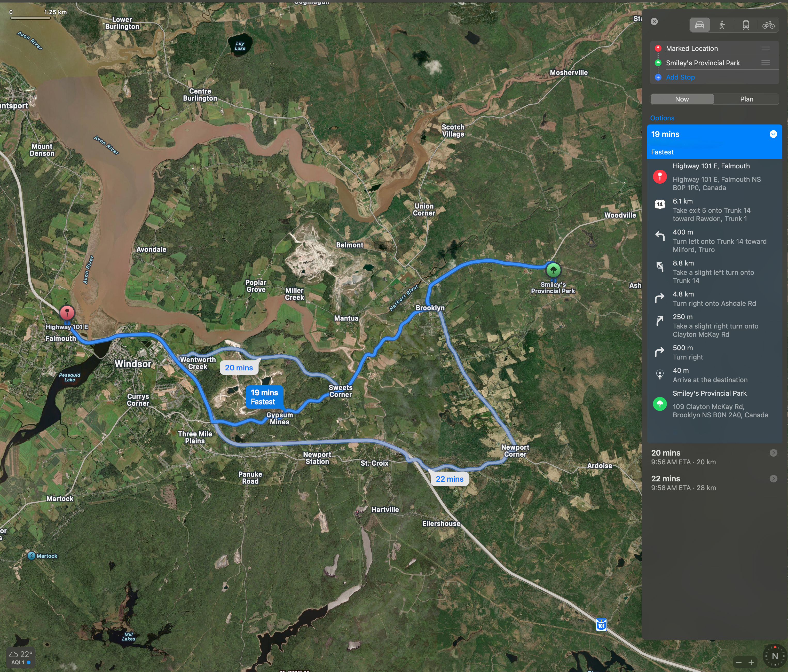Click the 20 mins route map callout
788x672 pixels.
tap(239, 368)
